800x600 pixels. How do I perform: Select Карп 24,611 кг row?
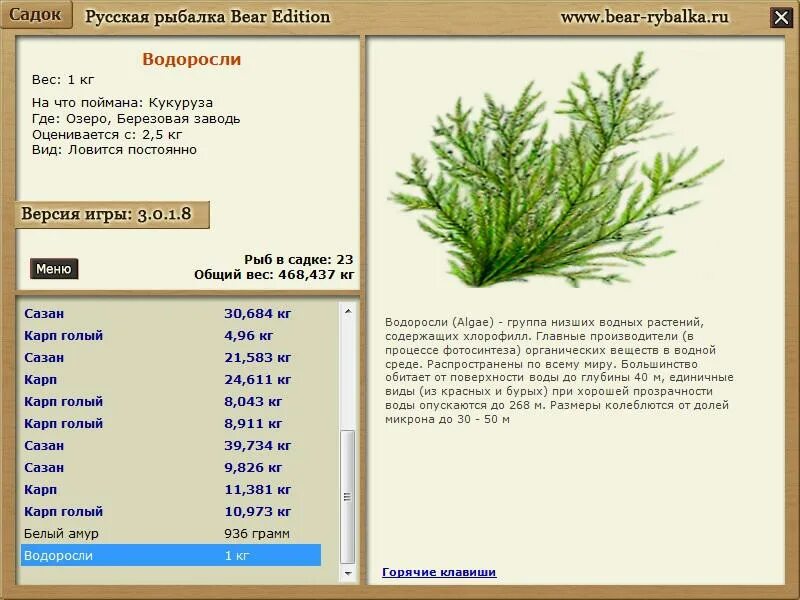point(171,379)
